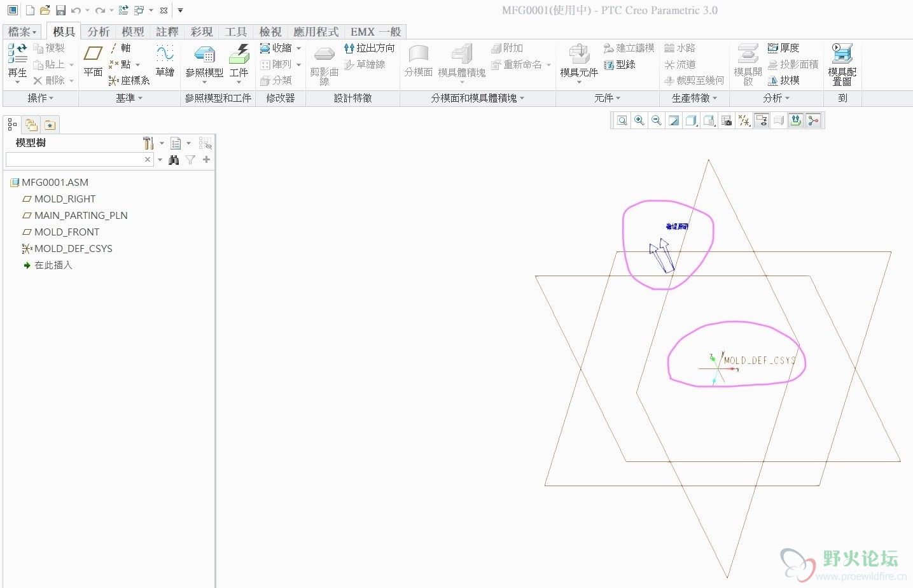This screenshot has height=588, width=913.
Task: Switch to the EMX 一般 tab
Action: [x=375, y=32]
